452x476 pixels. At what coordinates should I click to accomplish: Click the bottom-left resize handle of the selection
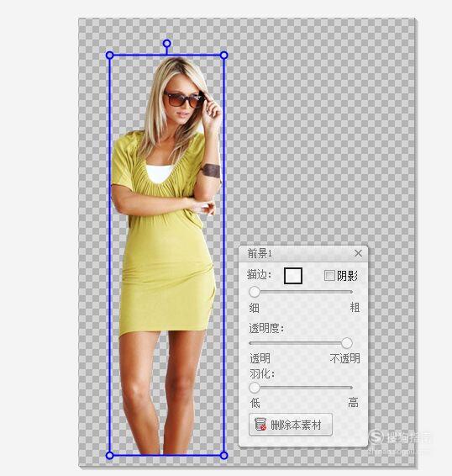click(x=110, y=455)
